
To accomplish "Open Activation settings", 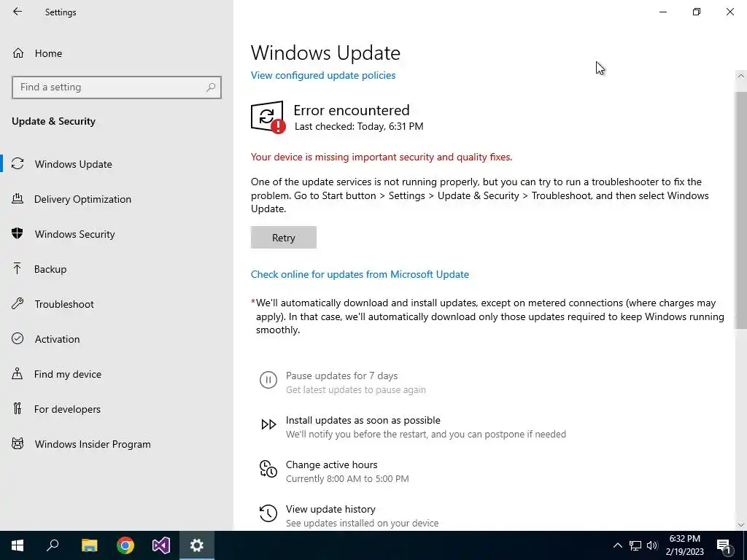I will click(117, 339).
